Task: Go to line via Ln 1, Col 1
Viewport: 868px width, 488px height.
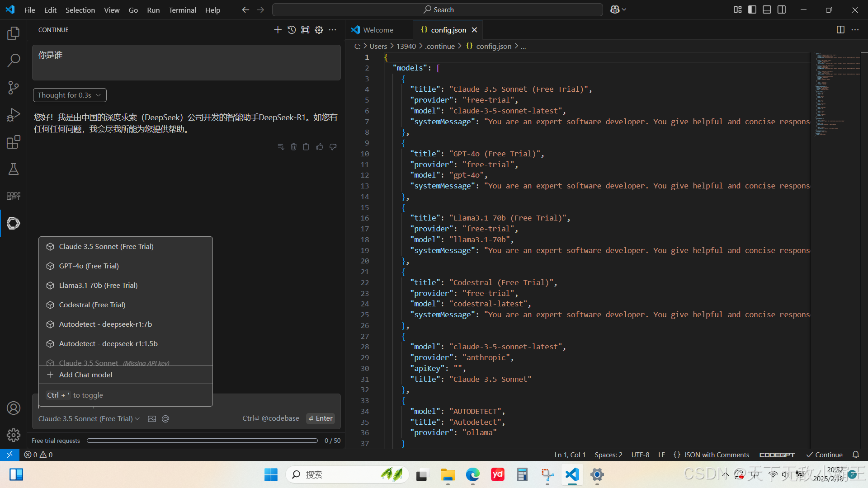Action: (x=570, y=455)
